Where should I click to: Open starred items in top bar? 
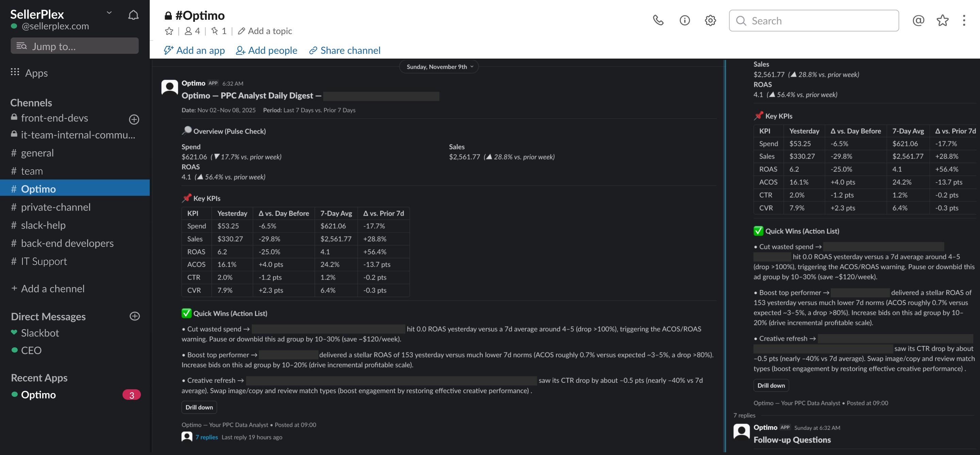pos(942,20)
